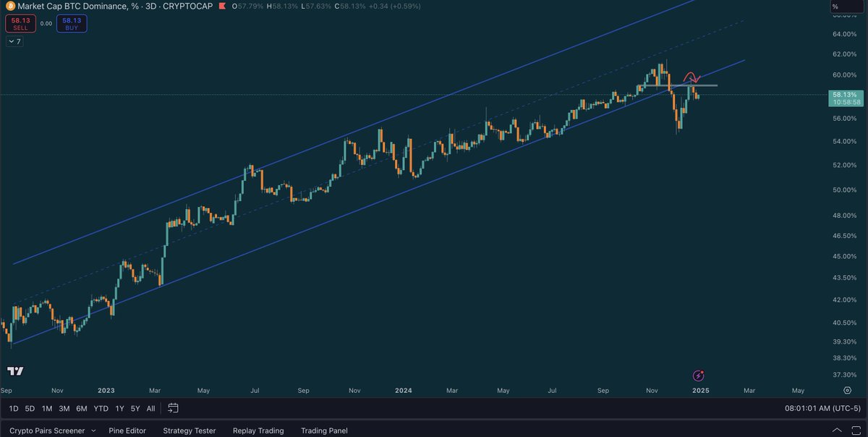Open timezone menu at 08:01:01 AM (UTC-5)

point(823,409)
